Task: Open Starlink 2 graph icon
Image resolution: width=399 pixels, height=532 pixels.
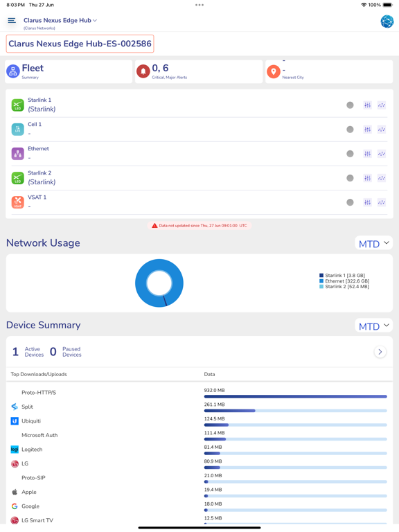Action: pos(382,178)
